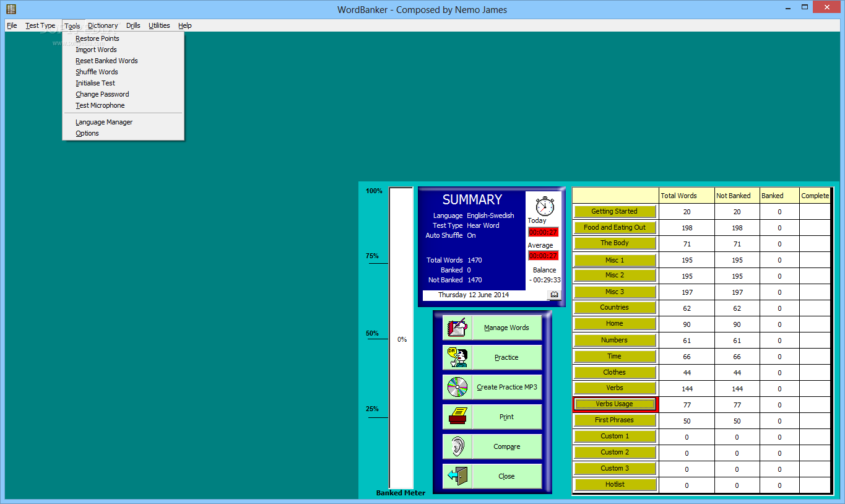Click the Practice speaking man icon
This screenshot has width=845, height=504.
coord(457,357)
